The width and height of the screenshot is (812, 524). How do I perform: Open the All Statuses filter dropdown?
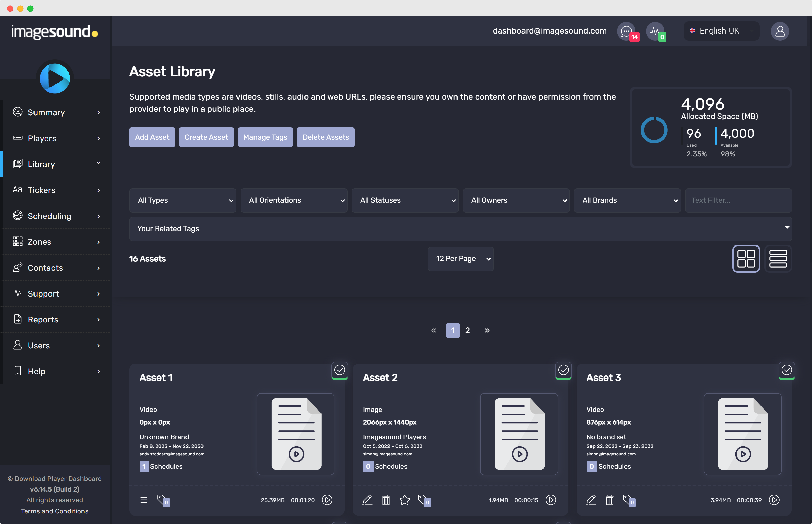pyautogui.click(x=405, y=200)
